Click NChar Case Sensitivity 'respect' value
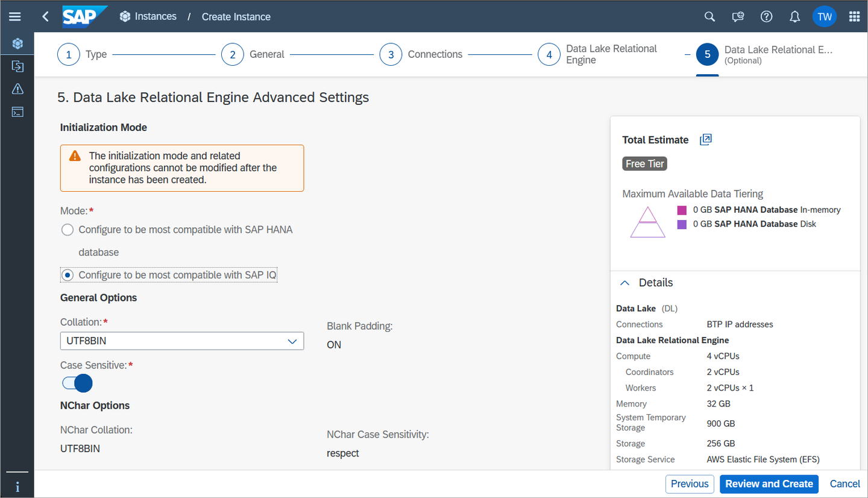This screenshot has width=868, height=498. coord(343,453)
